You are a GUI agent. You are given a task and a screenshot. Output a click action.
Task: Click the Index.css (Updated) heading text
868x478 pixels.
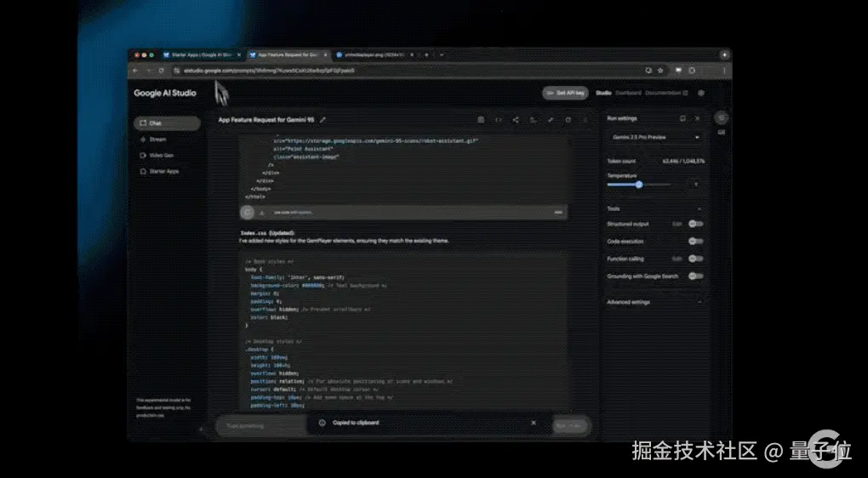[x=267, y=233]
